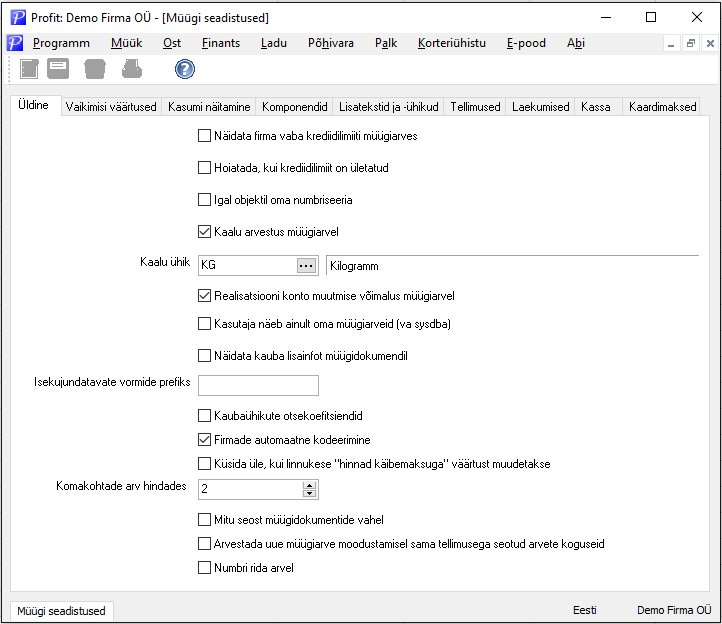This screenshot has height=624, width=722.
Task: Open the Kaalu ühik lookup ellipsis button
Action: coord(306,266)
